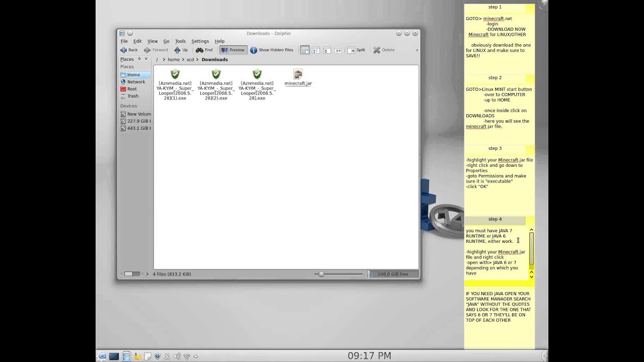644x362 pixels.
Task: Click the yellow folder taskbar icon
Action: point(137,356)
